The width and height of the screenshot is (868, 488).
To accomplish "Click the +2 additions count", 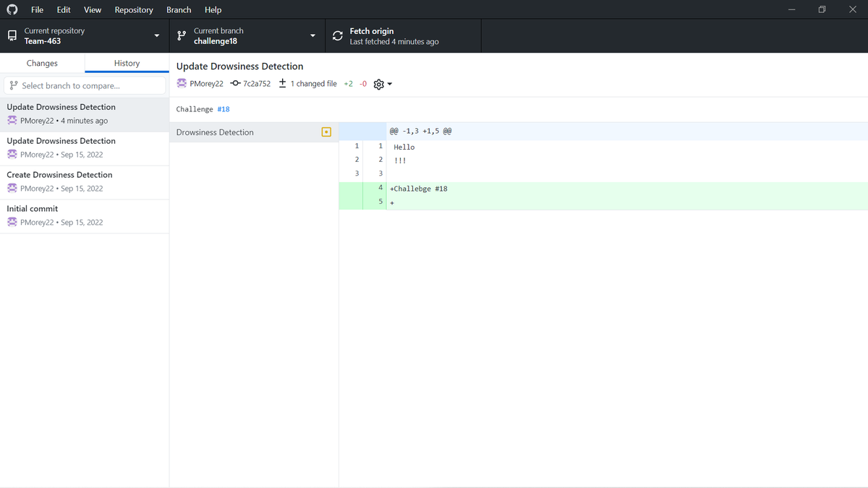I will 349,84.
